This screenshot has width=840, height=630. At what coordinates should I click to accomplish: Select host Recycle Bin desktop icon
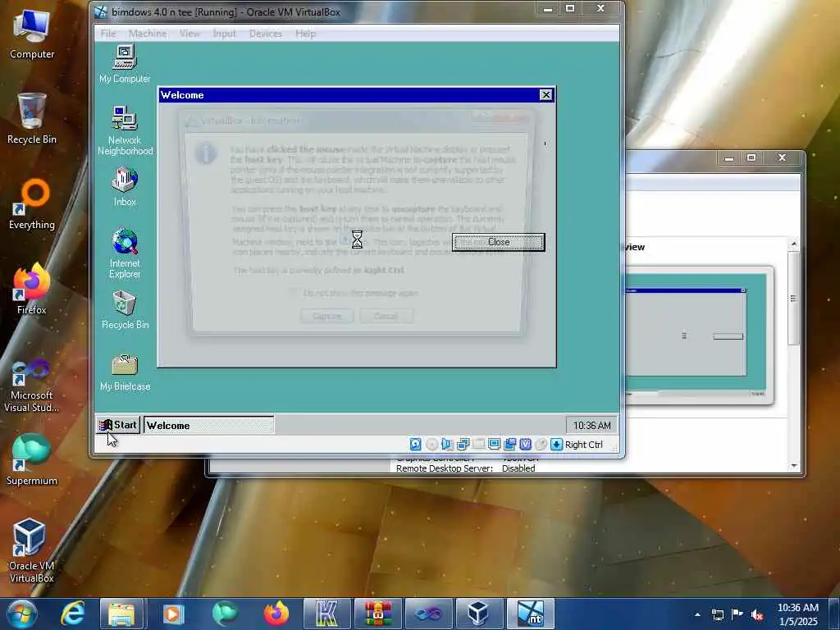tap(32, 118)
